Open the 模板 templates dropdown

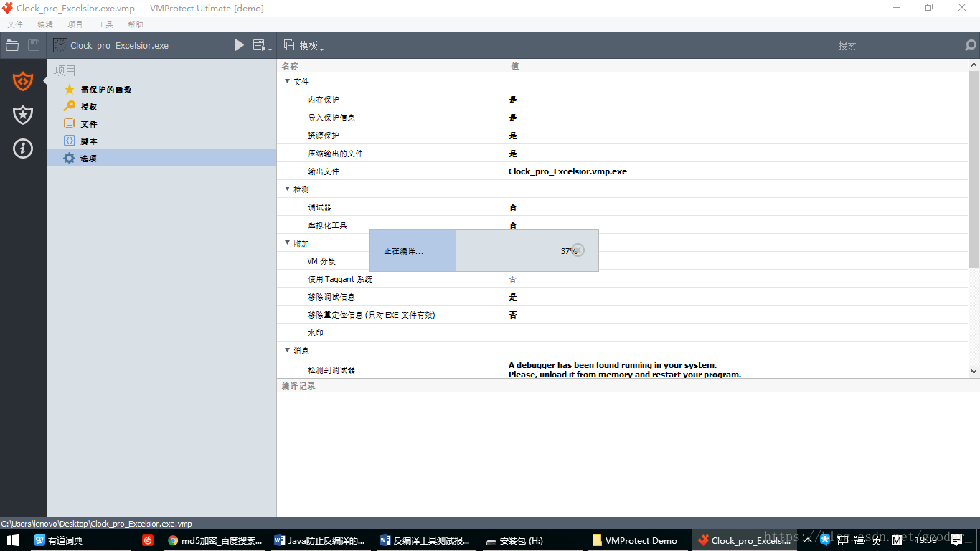[303, 45]
